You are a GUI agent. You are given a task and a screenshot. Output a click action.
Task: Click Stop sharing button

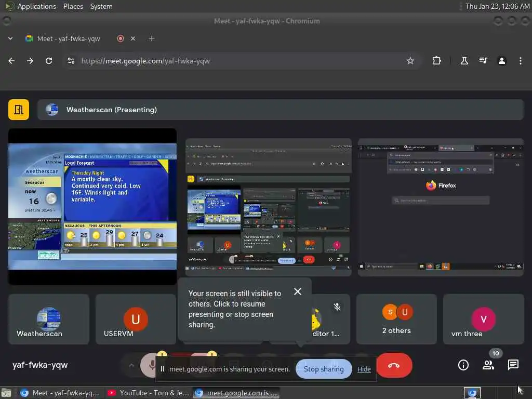pyautogui.click(x=324, y=369)
